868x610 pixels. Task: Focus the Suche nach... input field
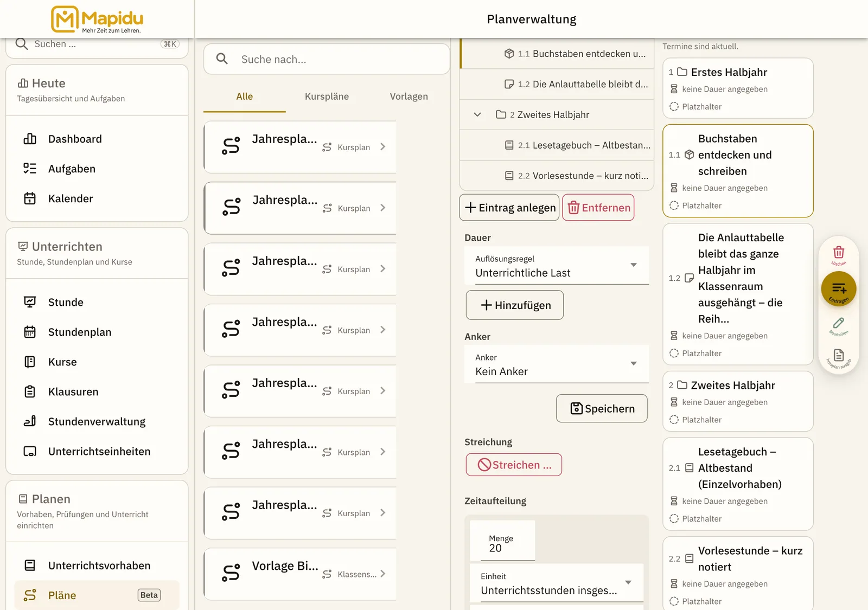click(x=327, y=59)
